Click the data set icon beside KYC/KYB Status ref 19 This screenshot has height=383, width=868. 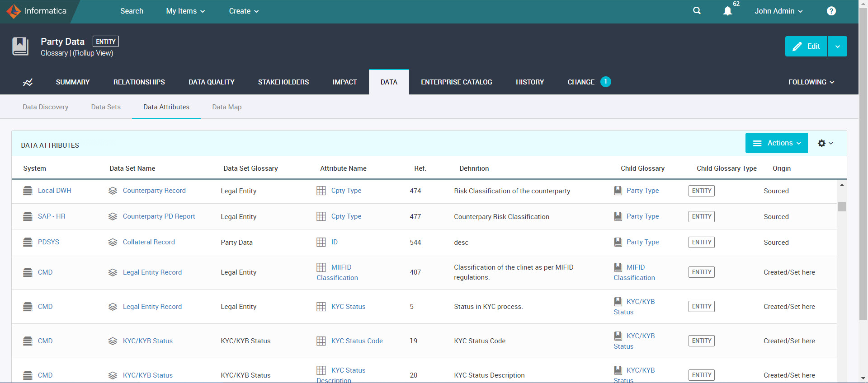[113, 341]
